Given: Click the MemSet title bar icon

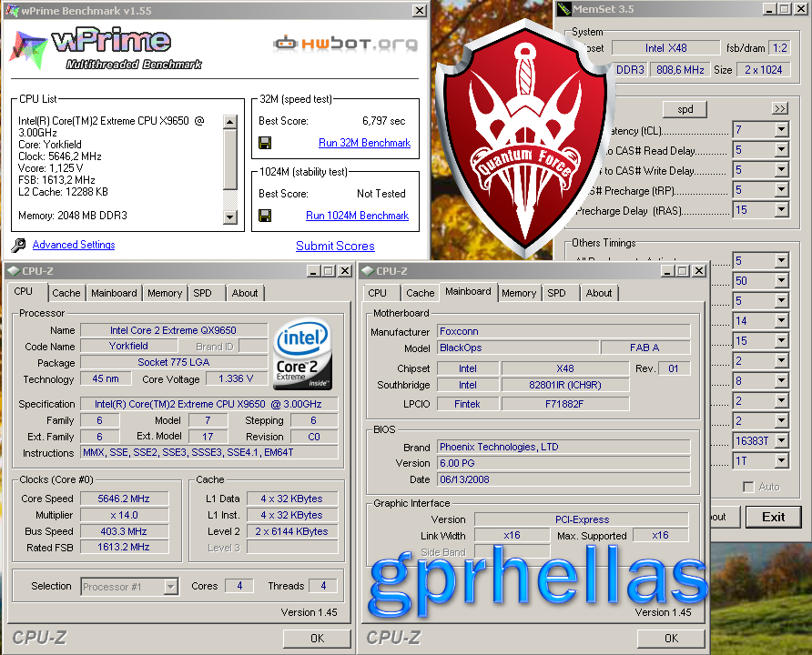Looking at the screenshot, I should click(x=564, y=9).
